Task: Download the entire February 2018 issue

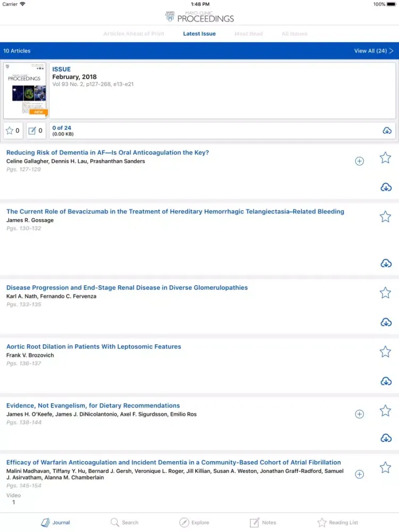Action: coord(387,131)
